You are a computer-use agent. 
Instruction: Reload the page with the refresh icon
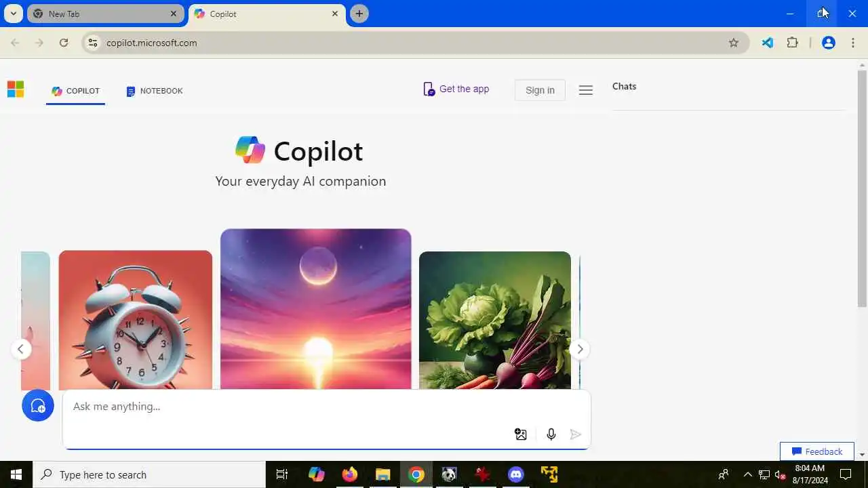pyautogui.click(x=64, y=43)
